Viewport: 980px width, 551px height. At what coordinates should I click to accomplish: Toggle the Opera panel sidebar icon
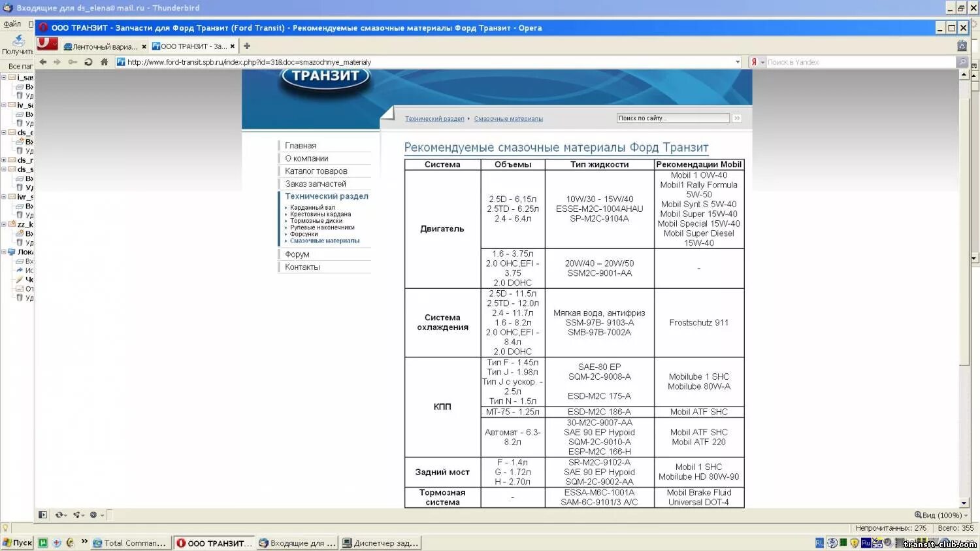43,515
